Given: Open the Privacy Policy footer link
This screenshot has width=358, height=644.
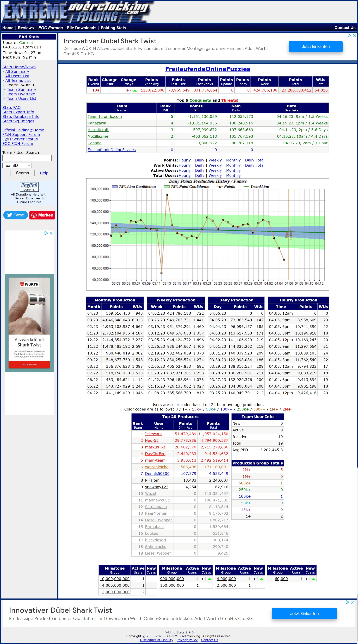Looking at the screenshot, I should [x=187, y=640].
